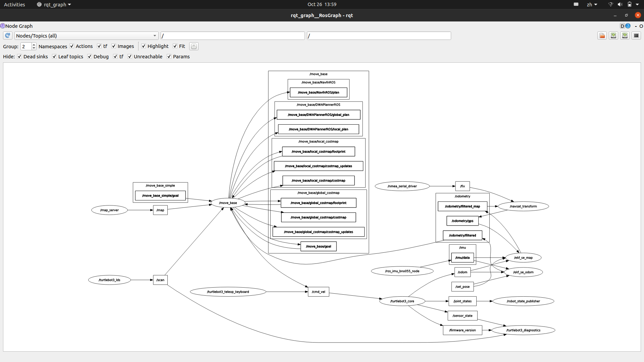Select /imu/data topic
Image resolution: width=644 pixels, height=362 pixels.
click(463, 258)
